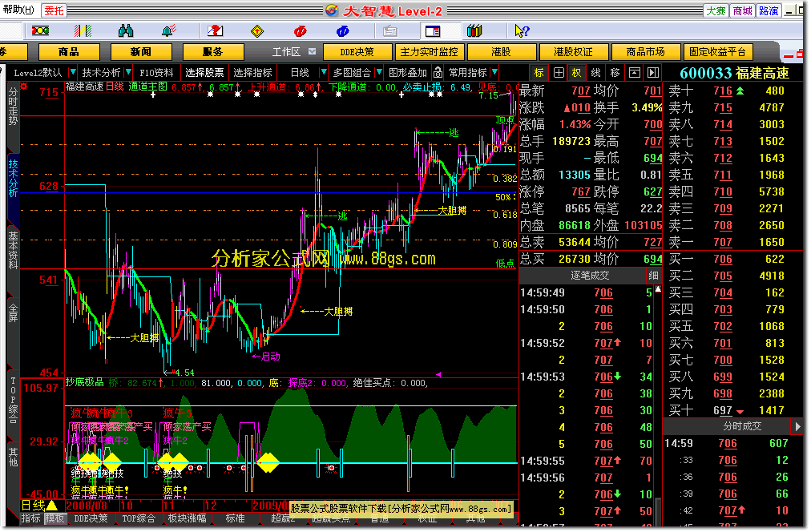The width and height of the screenshot is (811, 532).
Task: Switch to the 板块涨幅 bottom tab
Action: click(187, 518)
